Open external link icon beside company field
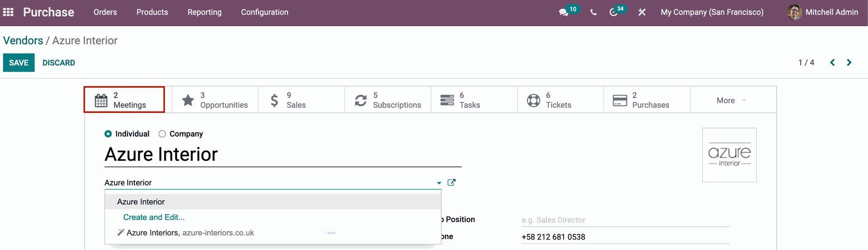The image size is (868, 250). click(451, 182)
